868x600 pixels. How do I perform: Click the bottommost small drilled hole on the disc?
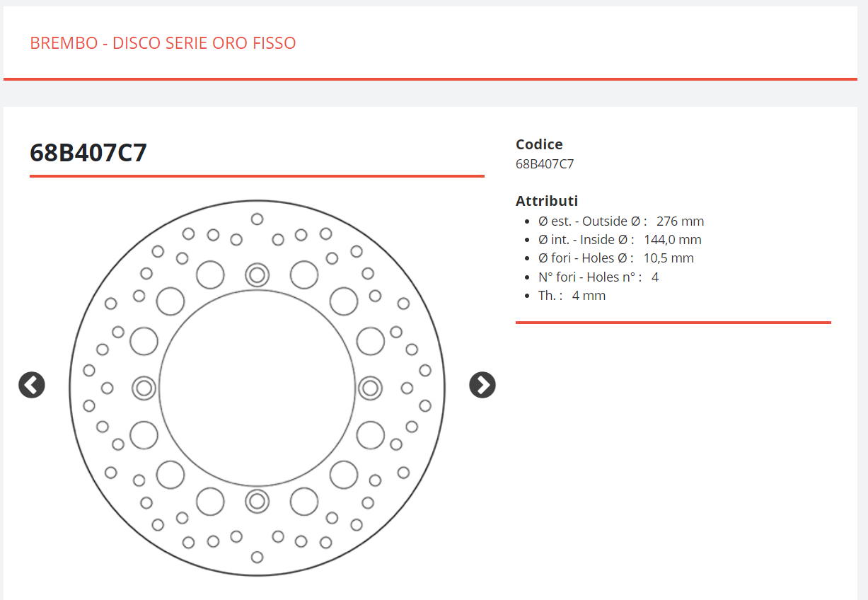pos(257,557)
